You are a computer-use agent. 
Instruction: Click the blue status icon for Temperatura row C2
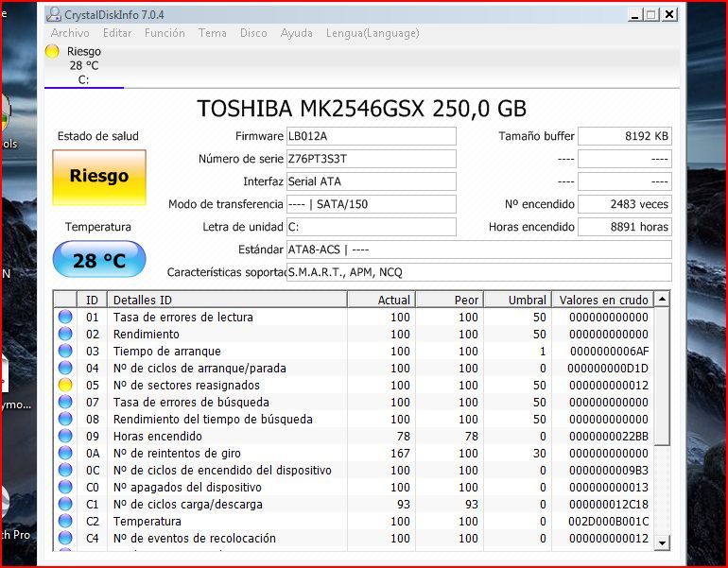pyautogui.click(x=65, y=521)
